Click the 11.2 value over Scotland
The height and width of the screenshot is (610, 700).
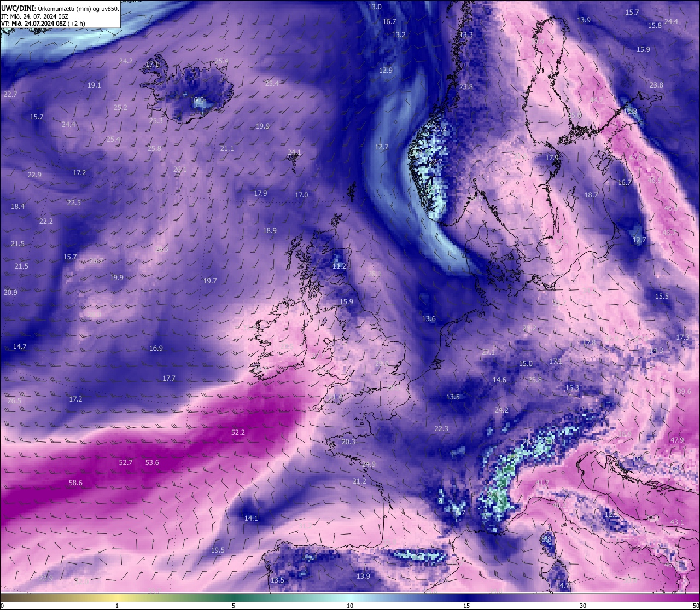coord(339,266)
